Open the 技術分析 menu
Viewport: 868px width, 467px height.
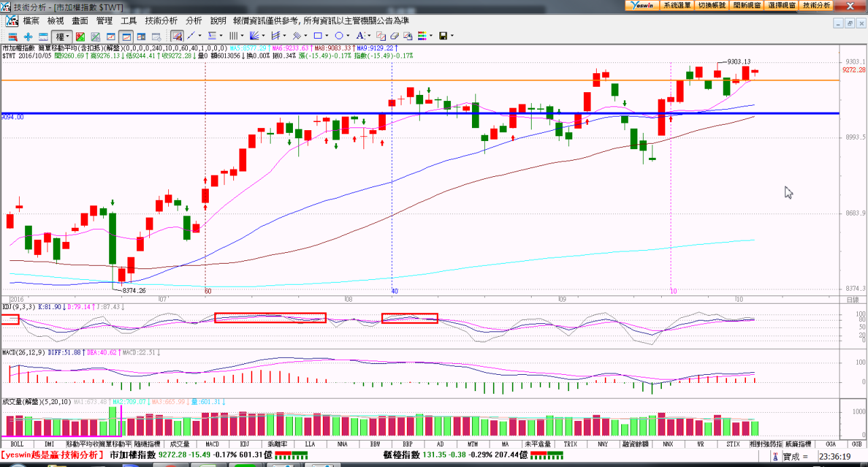[x=161, y=21]
